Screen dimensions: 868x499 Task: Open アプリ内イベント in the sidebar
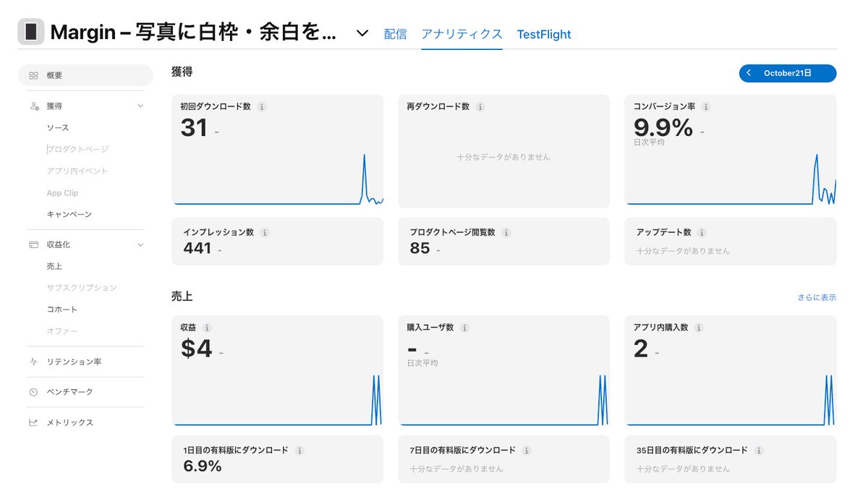pyautogui.click(x=77, y=171)
